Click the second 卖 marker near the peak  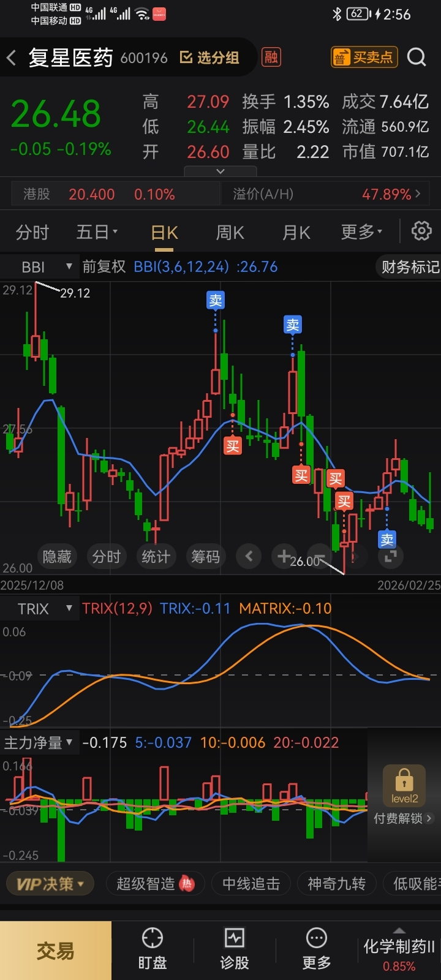[x=293, y=325]
